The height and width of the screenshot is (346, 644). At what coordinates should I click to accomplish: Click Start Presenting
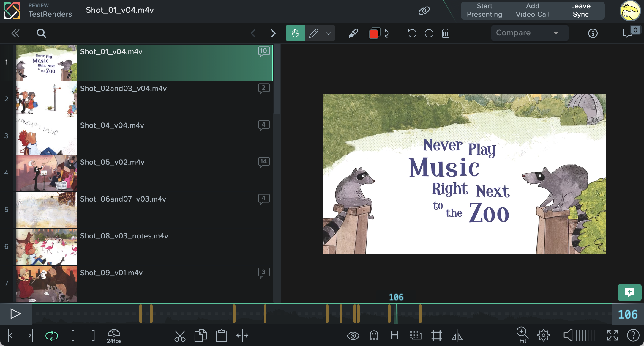coord(484,10)
